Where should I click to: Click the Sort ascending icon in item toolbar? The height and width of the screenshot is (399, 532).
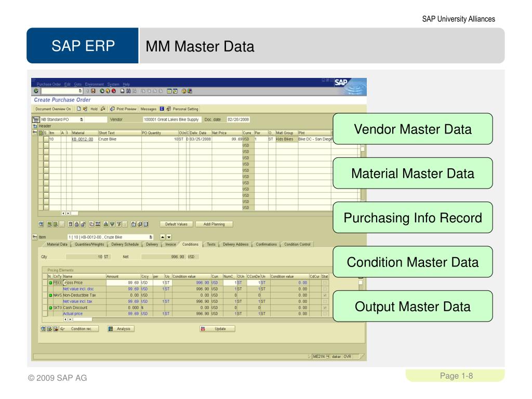click(106, 224)
